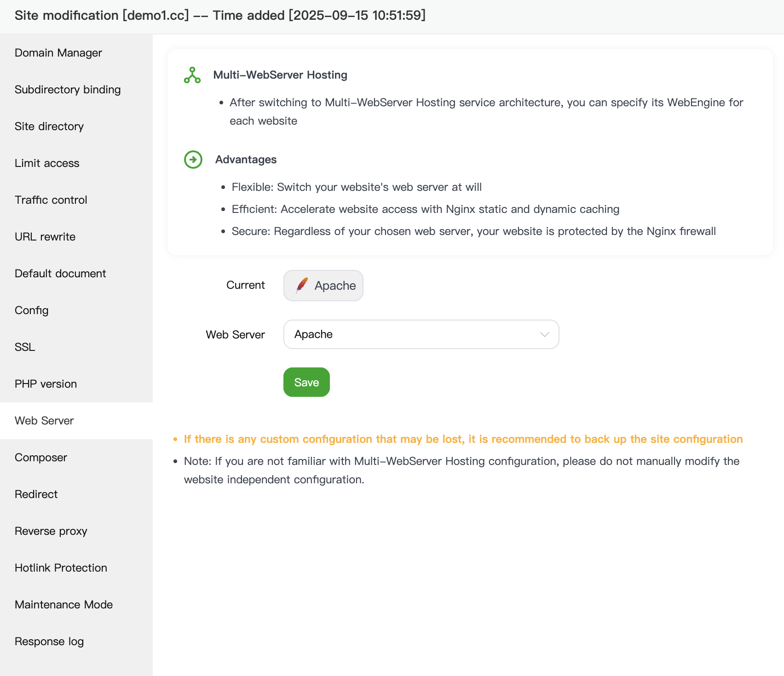Click the chevron arrow on the Web Server selector
This screenshot has width=784, height=676.
(544, 334)
